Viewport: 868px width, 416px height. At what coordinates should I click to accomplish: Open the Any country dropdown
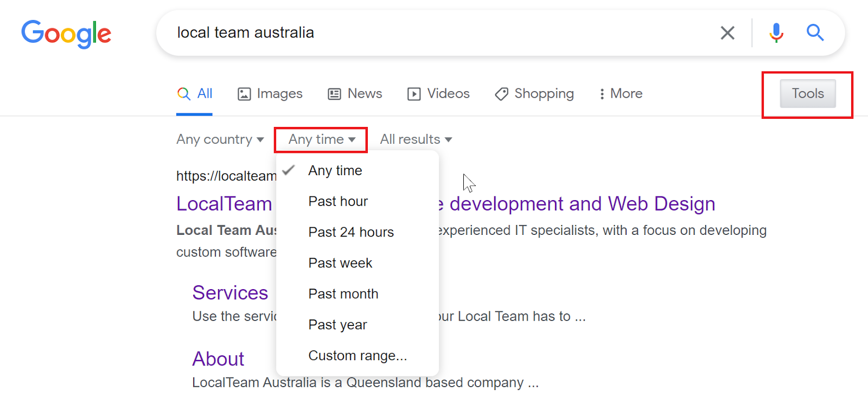click(x=220, y=139)
